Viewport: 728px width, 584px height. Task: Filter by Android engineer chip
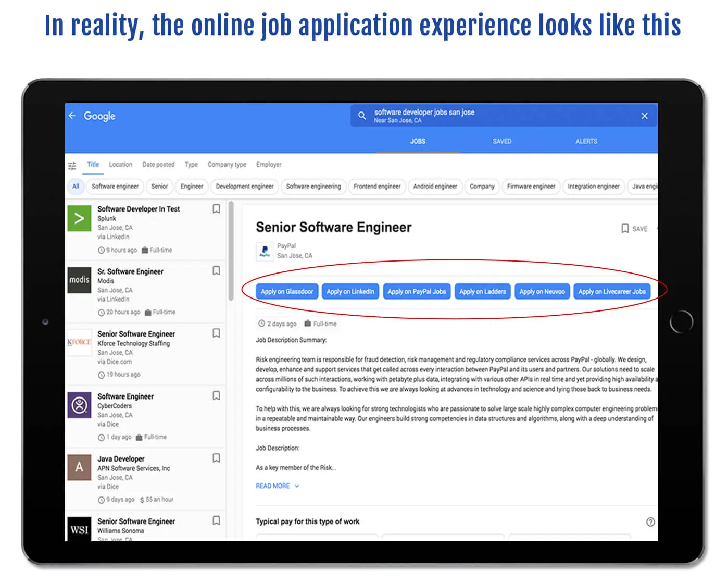pos(435,187)
